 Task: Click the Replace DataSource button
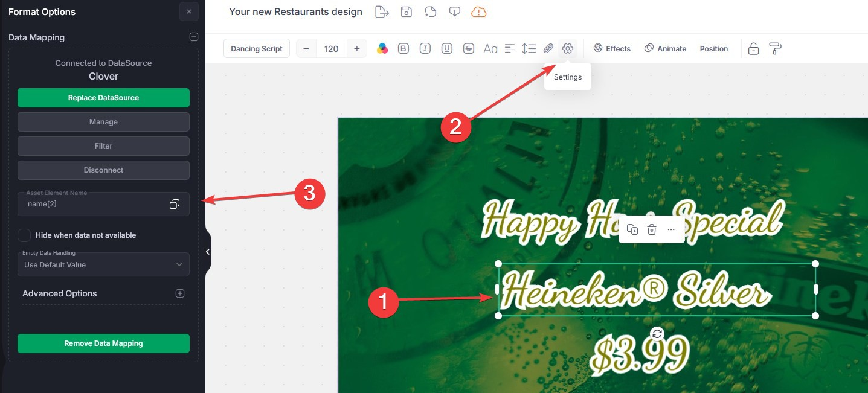pyautogui.click(x=103, y=98)
